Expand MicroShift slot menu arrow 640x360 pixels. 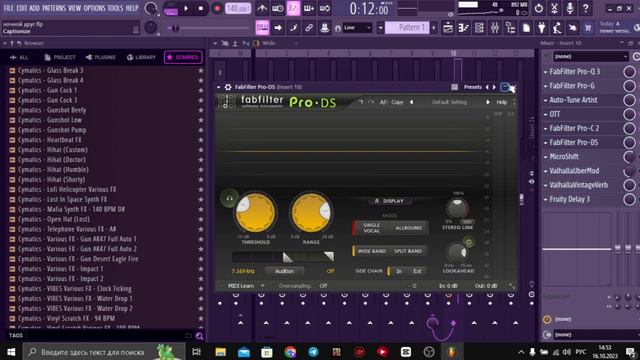click(545, 157)
